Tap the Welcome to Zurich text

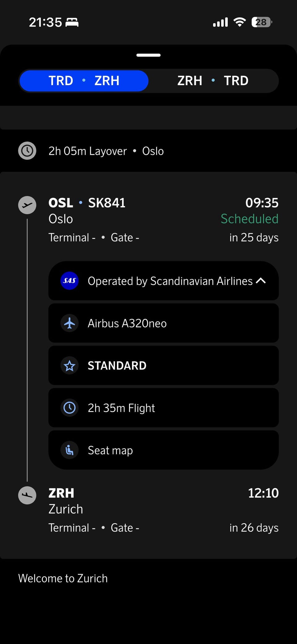tap(63, 578)
